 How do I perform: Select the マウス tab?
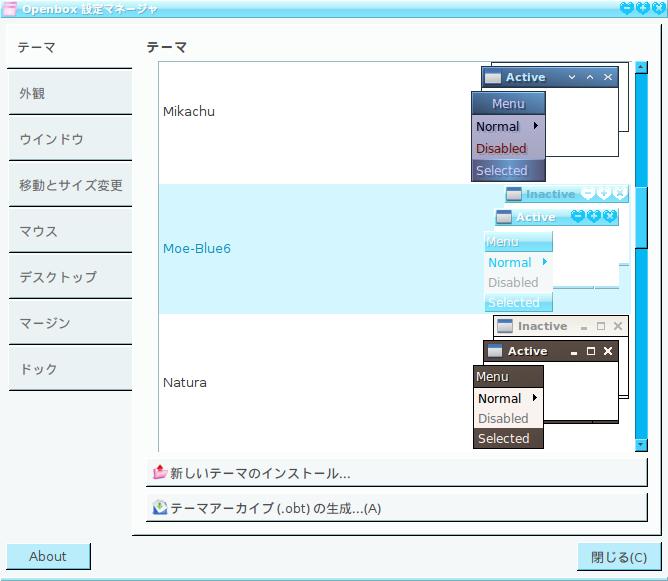(x=70, y=230)
